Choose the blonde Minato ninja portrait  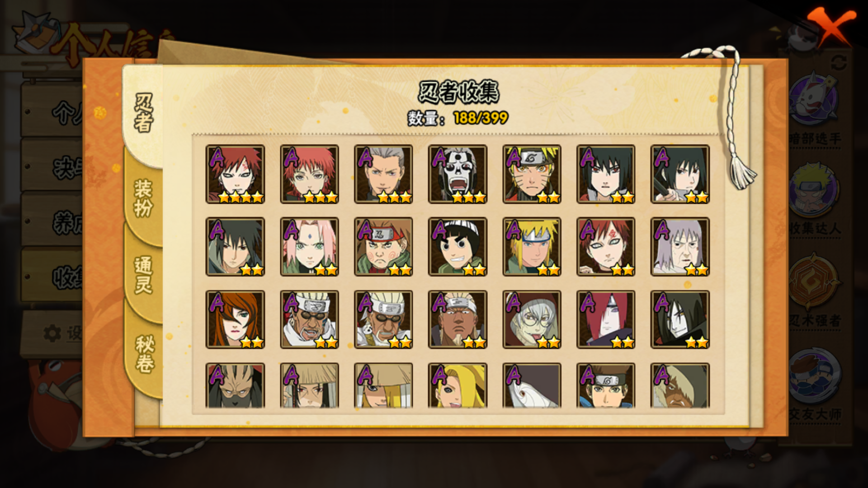pyautogui.click(x=532, y=247)
